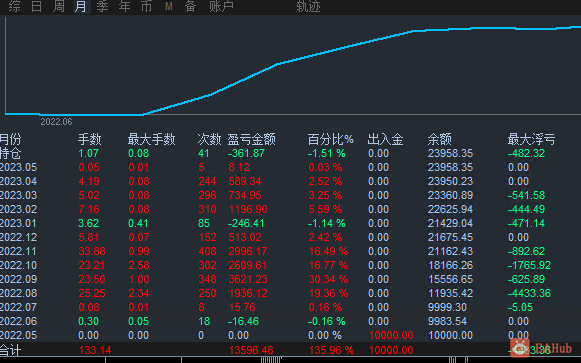The image size is (581, 363).
Task: Click the 合计 total row label
Action: (10, 350)
